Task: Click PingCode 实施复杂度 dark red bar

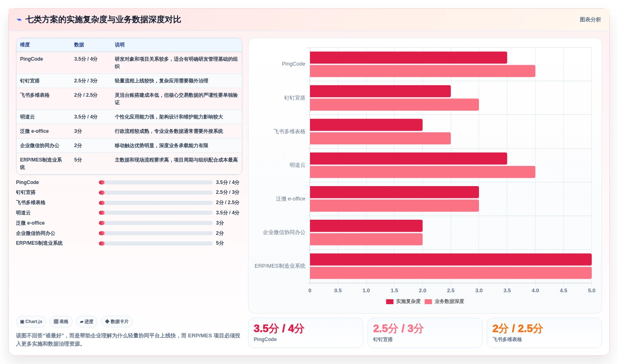Action: (x=408, y=58)
